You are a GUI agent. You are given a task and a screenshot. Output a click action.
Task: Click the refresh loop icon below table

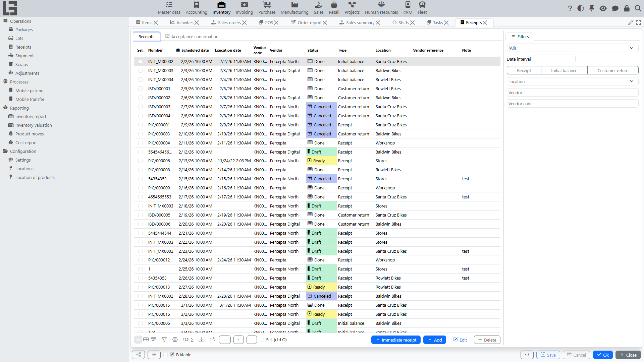click(x=212, y=340)
